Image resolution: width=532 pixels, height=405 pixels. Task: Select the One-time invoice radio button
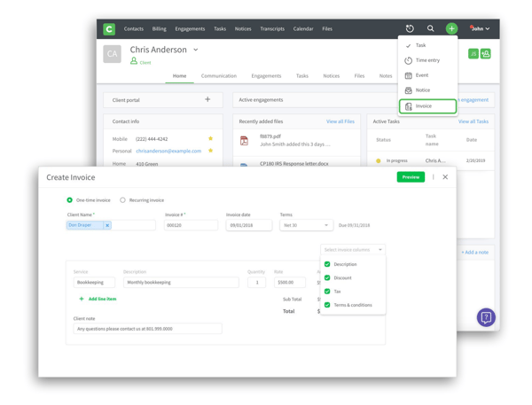(x=69, y=200)
